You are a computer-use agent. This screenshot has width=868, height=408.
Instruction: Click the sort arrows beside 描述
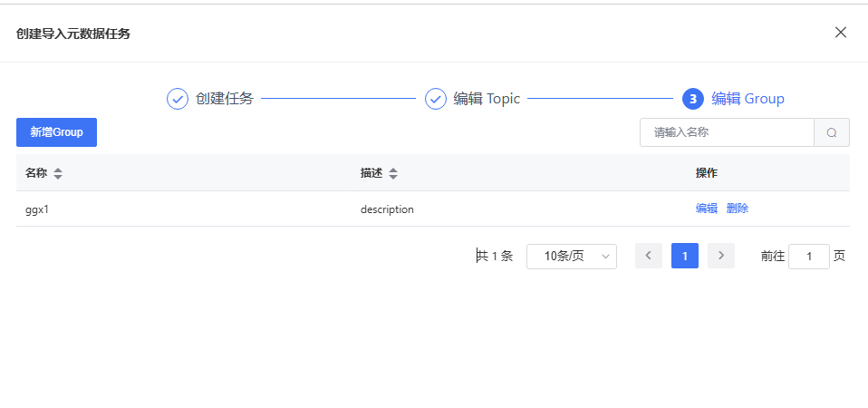(x=393, y=173)
